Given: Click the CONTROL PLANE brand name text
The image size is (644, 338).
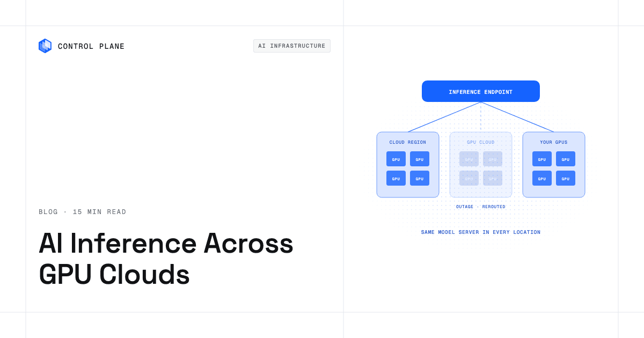Looking at the screenshot, I should [x=91, y=47].
